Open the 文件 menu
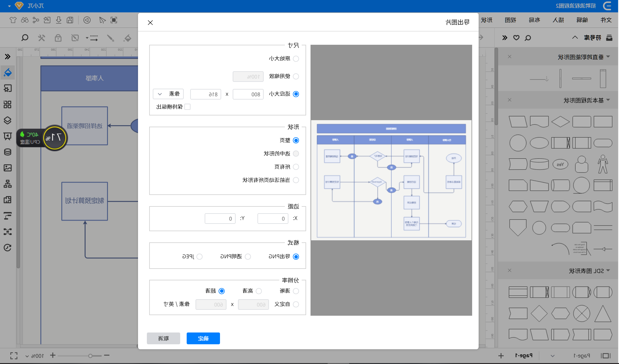619x364 pixels. point(606,20)
